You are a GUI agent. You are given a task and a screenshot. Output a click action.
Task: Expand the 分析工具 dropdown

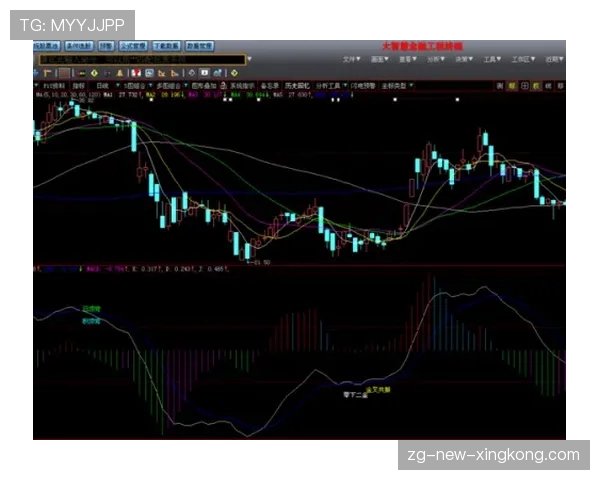tap(345, 86)
